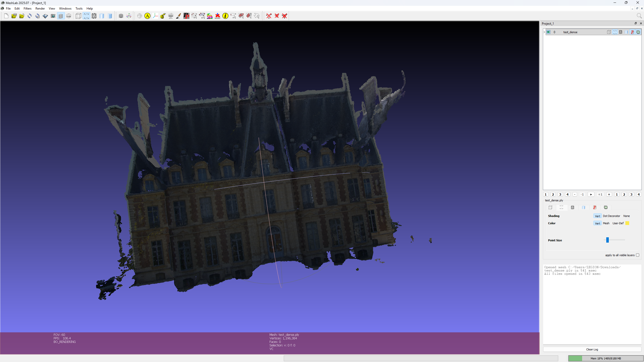The height and width of the screenshot is (362, 644).
Task: Open the Render menu
Action: pyautogui.click(x=40, y=8)
